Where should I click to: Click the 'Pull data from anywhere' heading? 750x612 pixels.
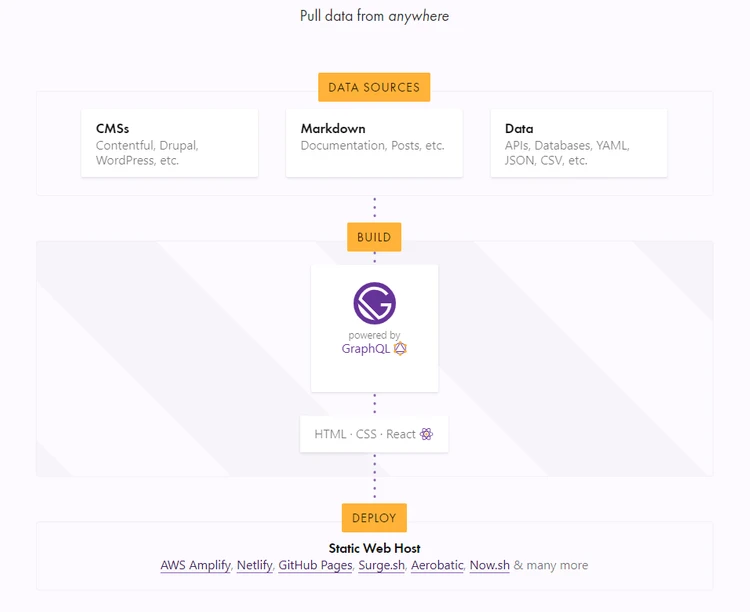(x=375, y=16)
